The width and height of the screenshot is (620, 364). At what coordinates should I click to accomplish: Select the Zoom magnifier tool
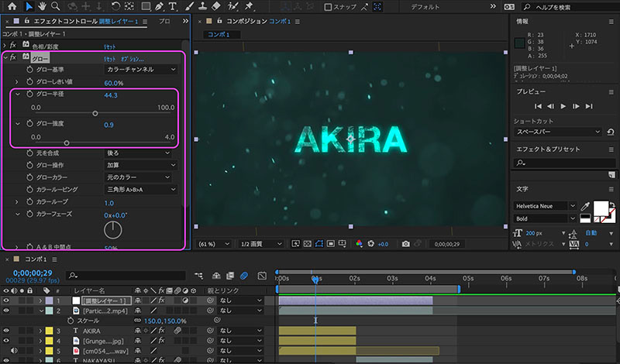[x=55, y=6]
